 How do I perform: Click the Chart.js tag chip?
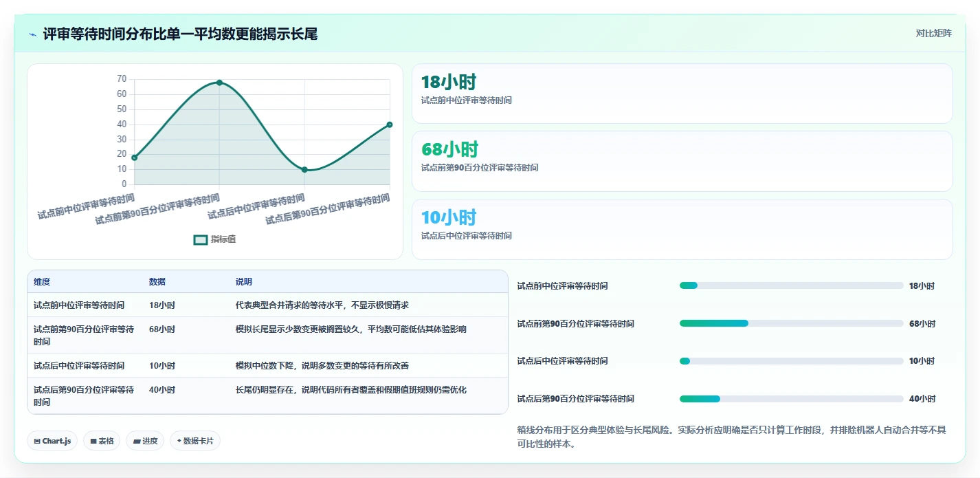tap(52, 441)
